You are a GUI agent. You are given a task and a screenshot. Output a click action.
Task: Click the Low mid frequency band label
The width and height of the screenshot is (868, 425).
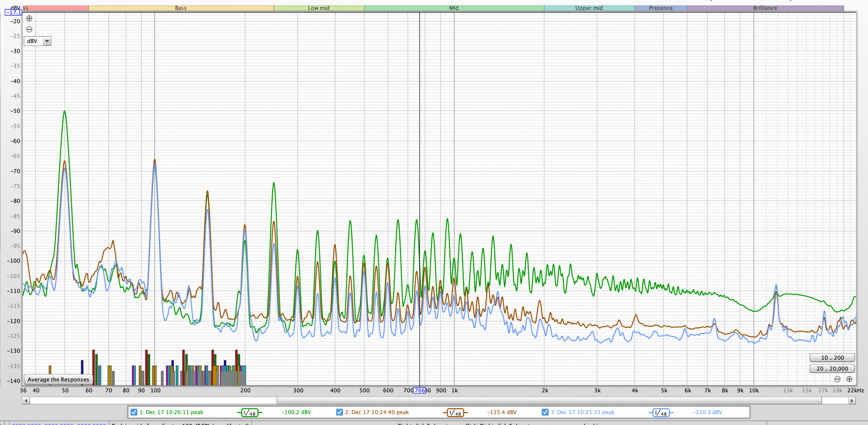coord(319,8)
